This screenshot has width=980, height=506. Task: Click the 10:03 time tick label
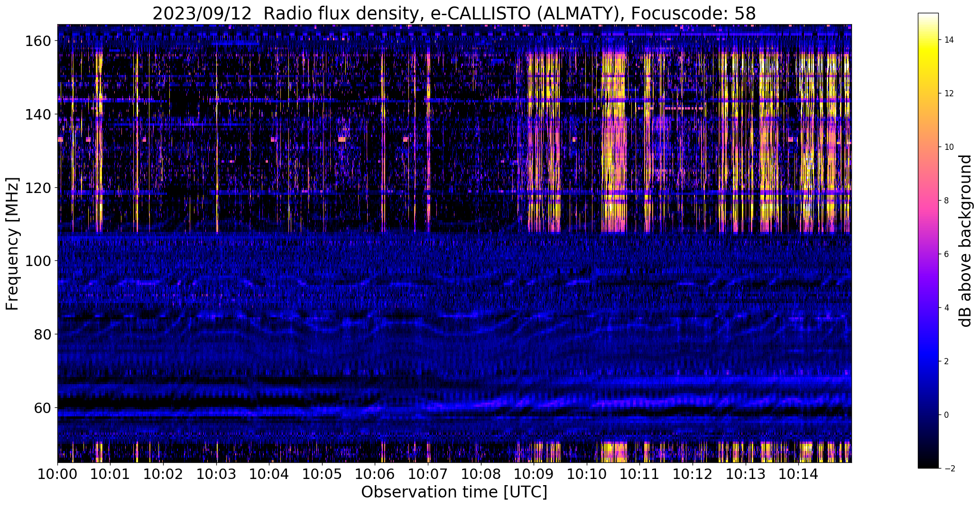pos(216,474)
